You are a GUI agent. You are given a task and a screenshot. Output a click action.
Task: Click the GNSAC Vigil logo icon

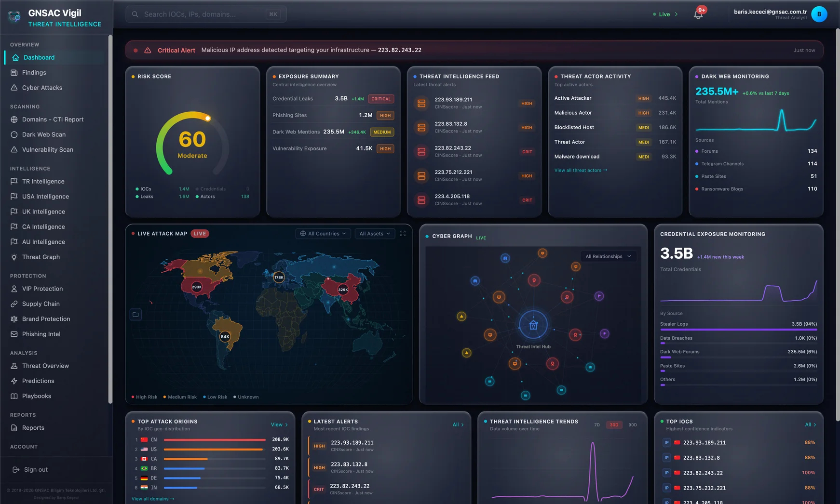15,17
